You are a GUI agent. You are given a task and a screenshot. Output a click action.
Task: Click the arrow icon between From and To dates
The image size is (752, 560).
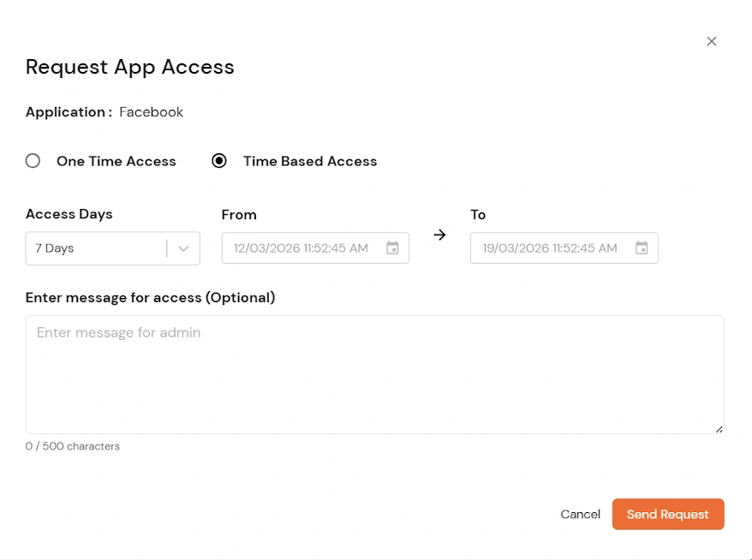pos(439,235)
